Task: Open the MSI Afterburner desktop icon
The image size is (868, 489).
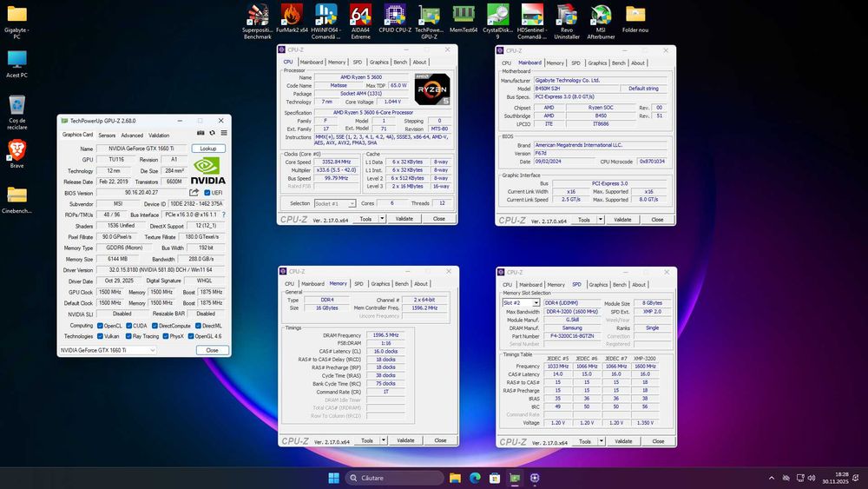Action: click(602, 22)
